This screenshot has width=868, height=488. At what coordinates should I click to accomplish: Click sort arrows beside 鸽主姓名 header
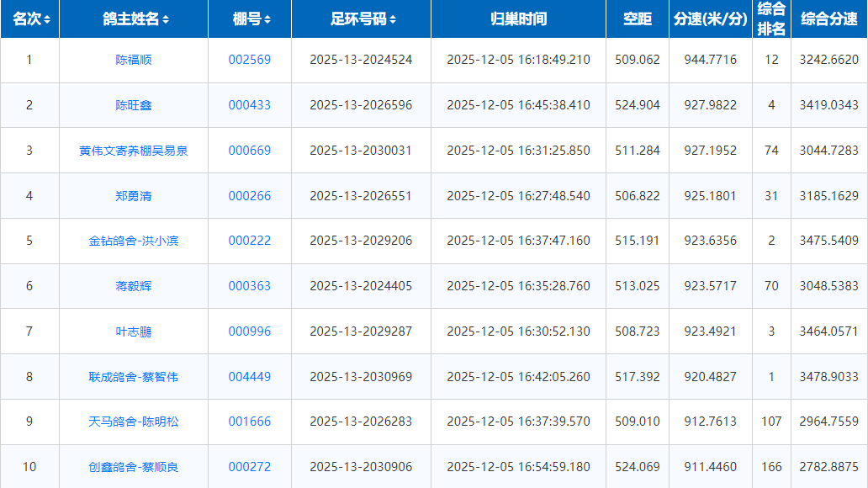pos(166,19)
